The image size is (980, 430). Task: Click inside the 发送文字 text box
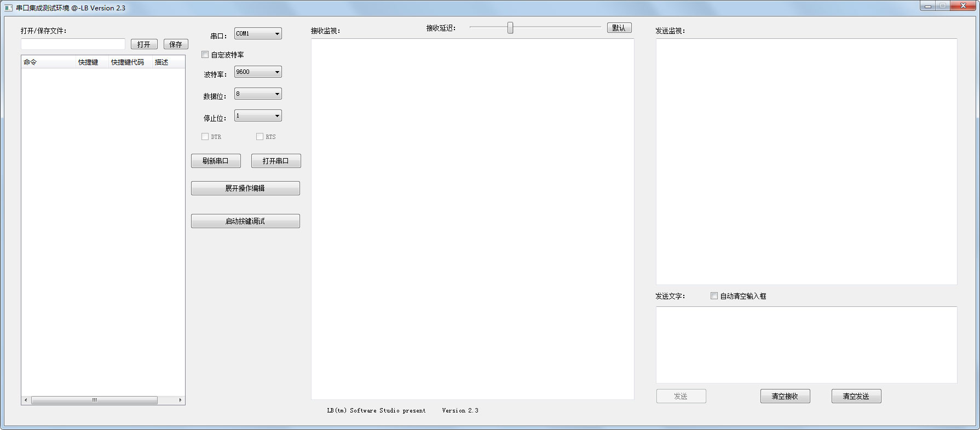click(806, 345)
